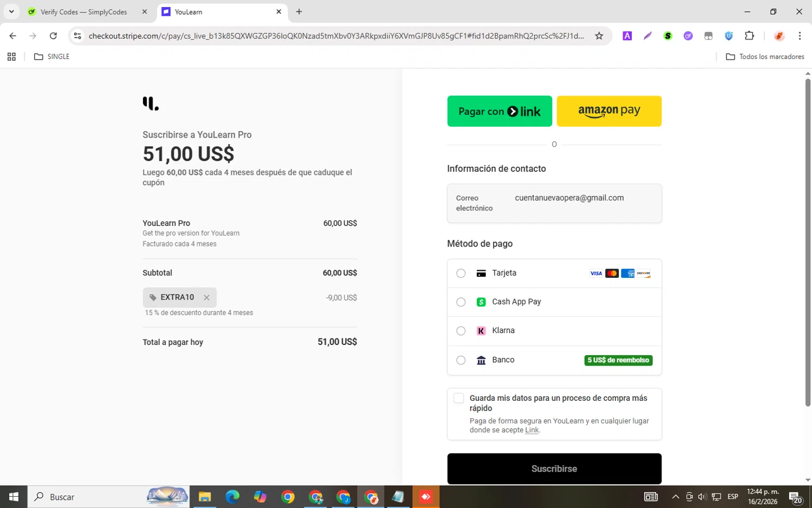The image size is (812, 508).
Task: Bookmark this page with star icon
Action: tap(599, 36)
